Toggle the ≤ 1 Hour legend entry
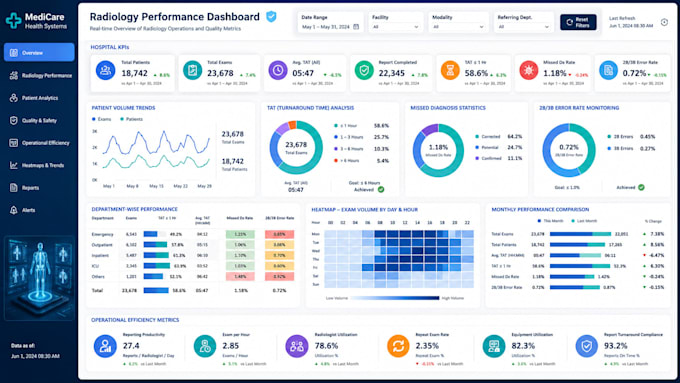 (346, 126)
